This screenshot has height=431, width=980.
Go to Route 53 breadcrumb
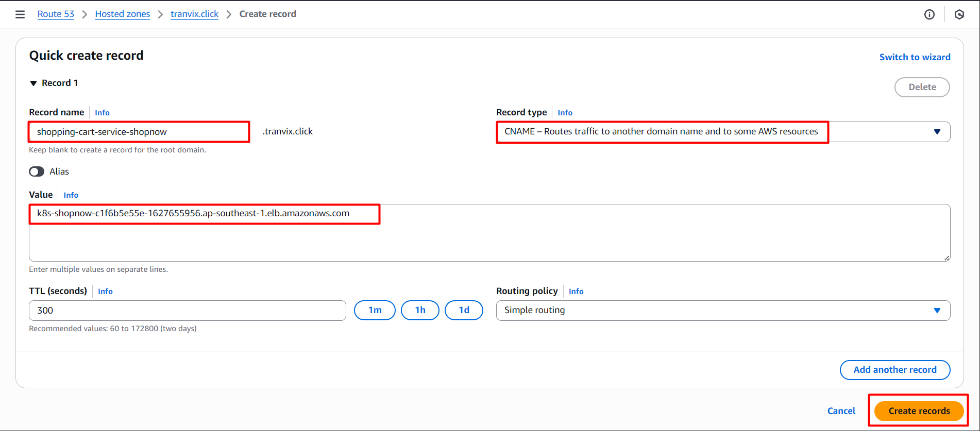pyautogui.click(x=56, y=14)
